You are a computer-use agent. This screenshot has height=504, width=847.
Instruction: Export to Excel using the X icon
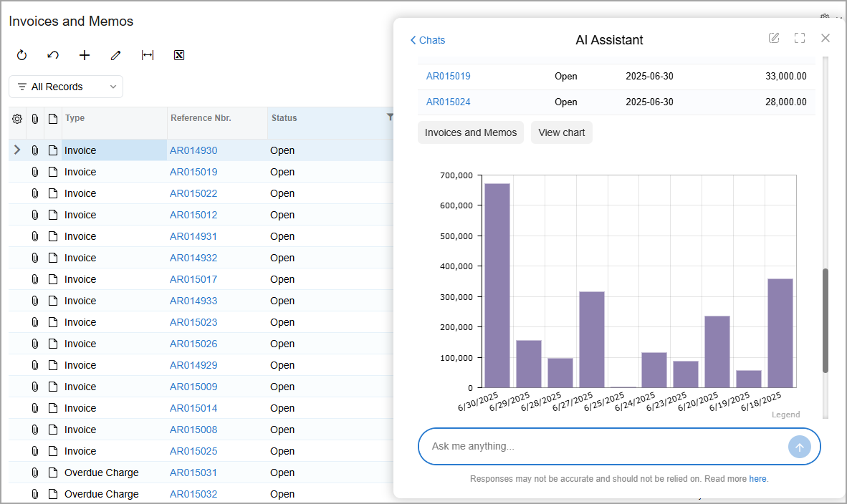tap(179, 55)
